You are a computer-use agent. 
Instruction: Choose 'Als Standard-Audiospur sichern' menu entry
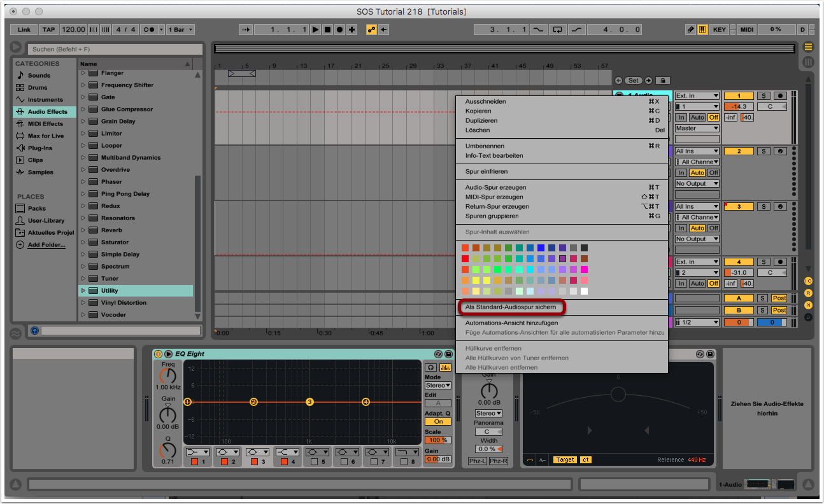click(x=510, y=307)
